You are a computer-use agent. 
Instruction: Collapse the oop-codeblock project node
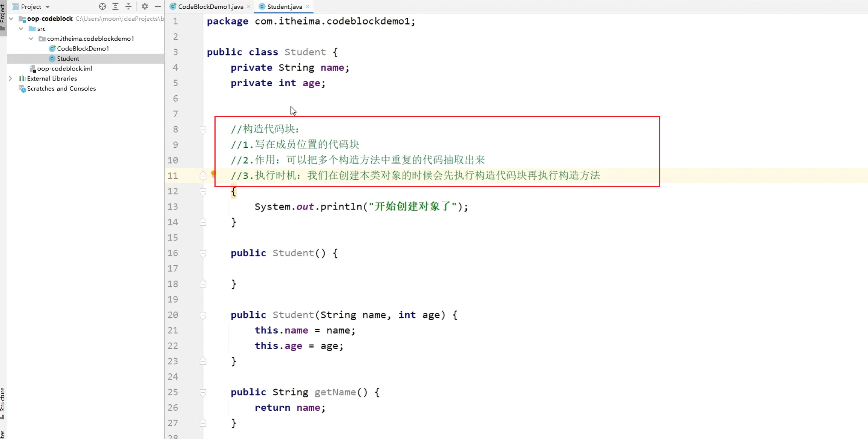(11, 18)
